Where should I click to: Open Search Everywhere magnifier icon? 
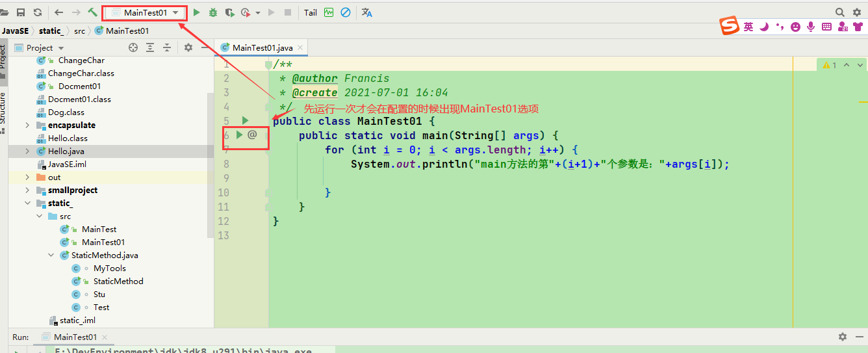coord(840,12)
